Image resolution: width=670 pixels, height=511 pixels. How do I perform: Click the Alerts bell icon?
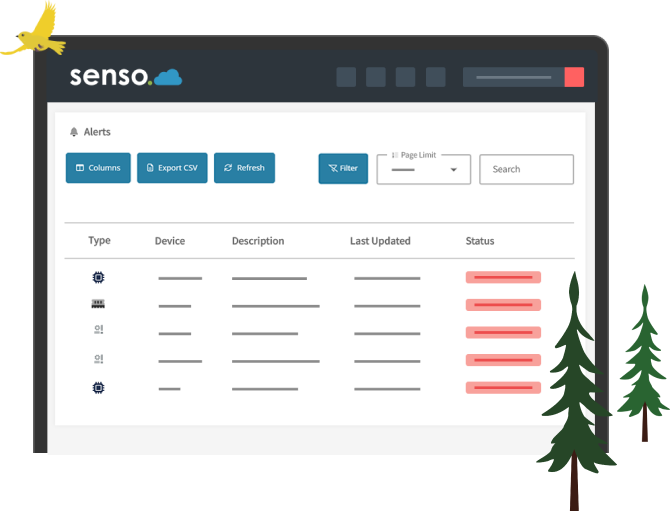(74, 132)
